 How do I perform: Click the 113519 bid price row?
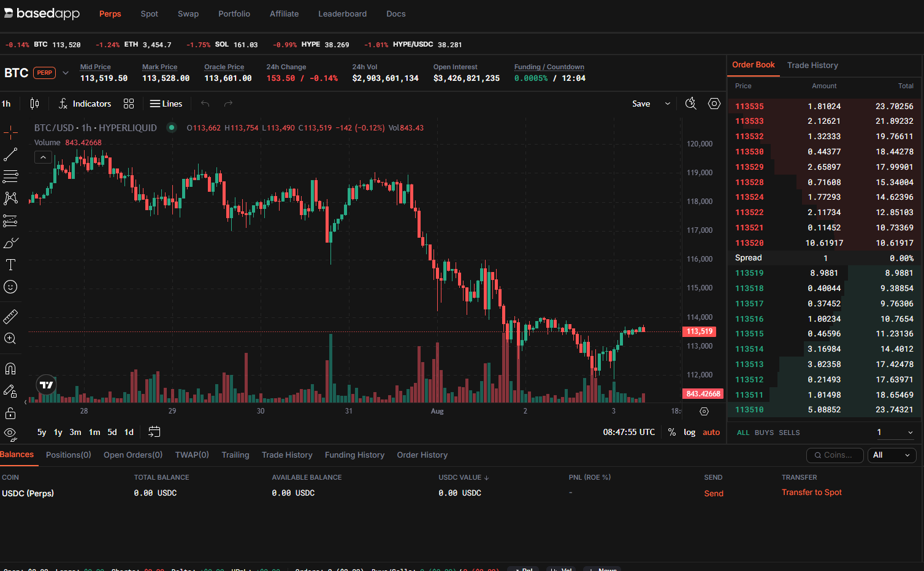tap(824, 273)
